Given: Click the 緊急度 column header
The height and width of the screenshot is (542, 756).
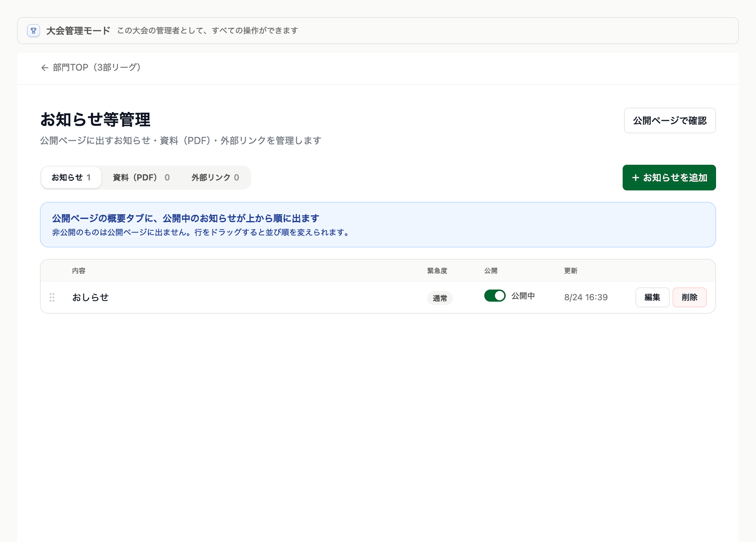Looking at the screenshot, I should [x=437, y=271].
